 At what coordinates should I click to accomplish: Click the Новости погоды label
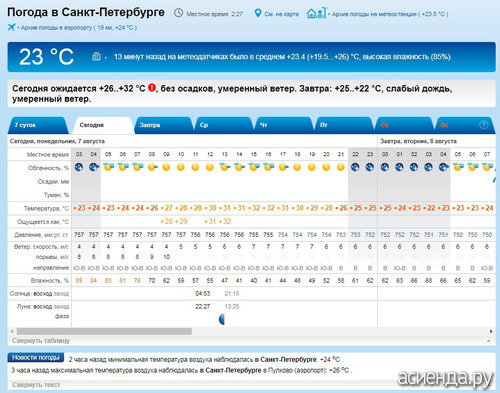(x=36, y=357)
